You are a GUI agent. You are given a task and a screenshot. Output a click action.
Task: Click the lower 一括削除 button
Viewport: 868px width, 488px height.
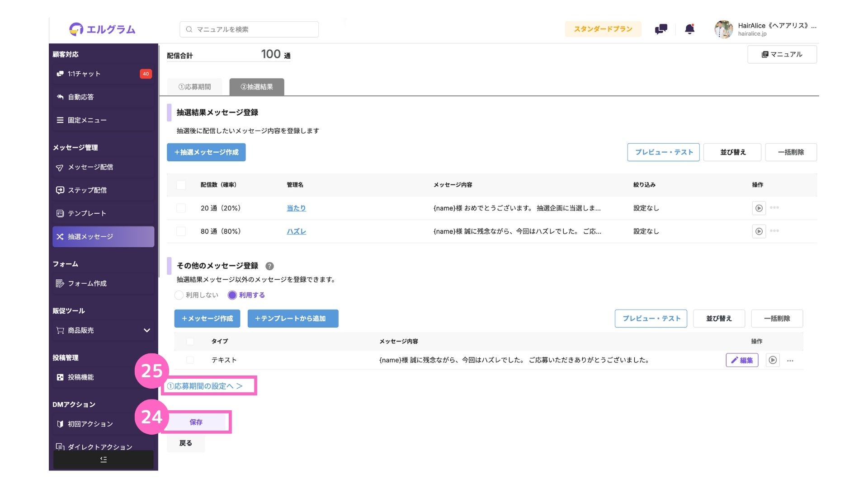[777, 319]
